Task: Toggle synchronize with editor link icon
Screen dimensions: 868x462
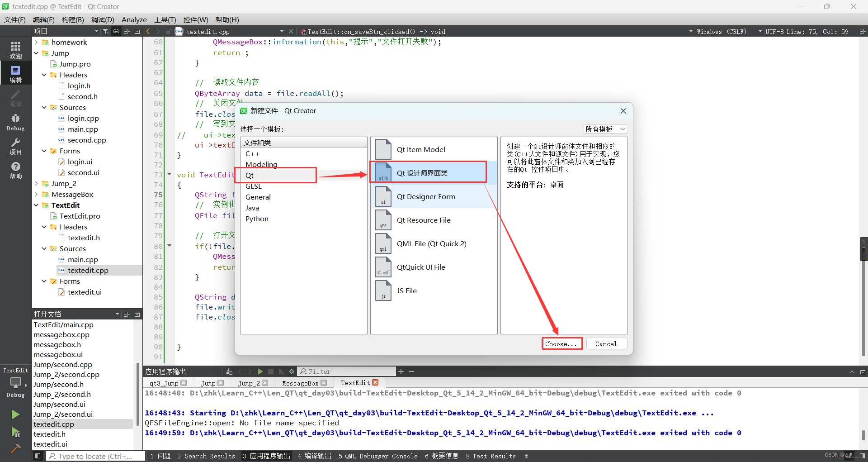Action: click(116, 31)
